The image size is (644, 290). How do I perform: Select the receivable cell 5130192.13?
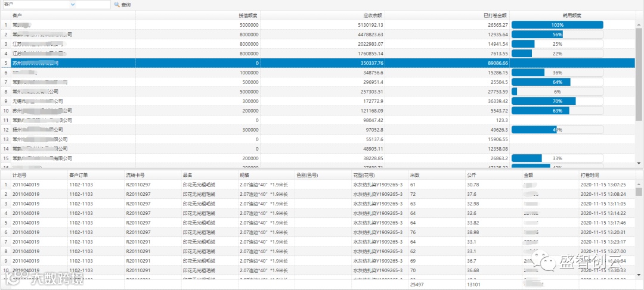370,25
